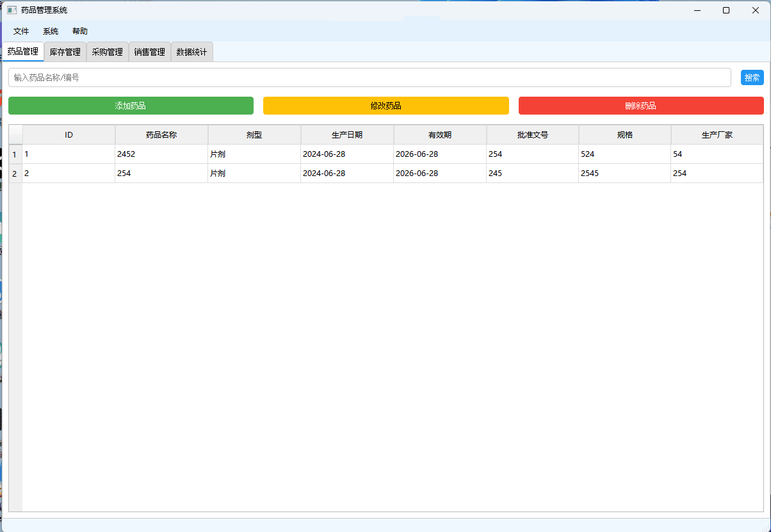Click the green 添加药品 button
771x532 pixels.
coord(131,106)
